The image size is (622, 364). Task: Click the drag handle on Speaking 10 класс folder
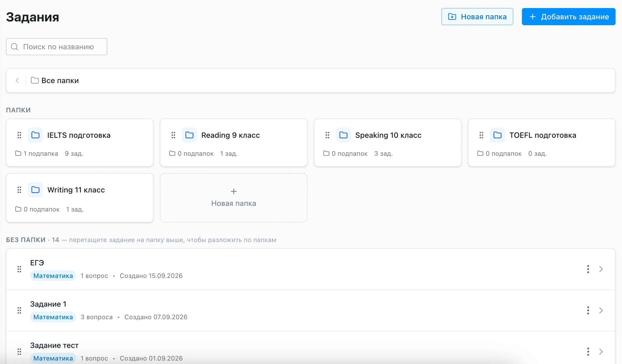pyautogui.click(x=327, y=135)
